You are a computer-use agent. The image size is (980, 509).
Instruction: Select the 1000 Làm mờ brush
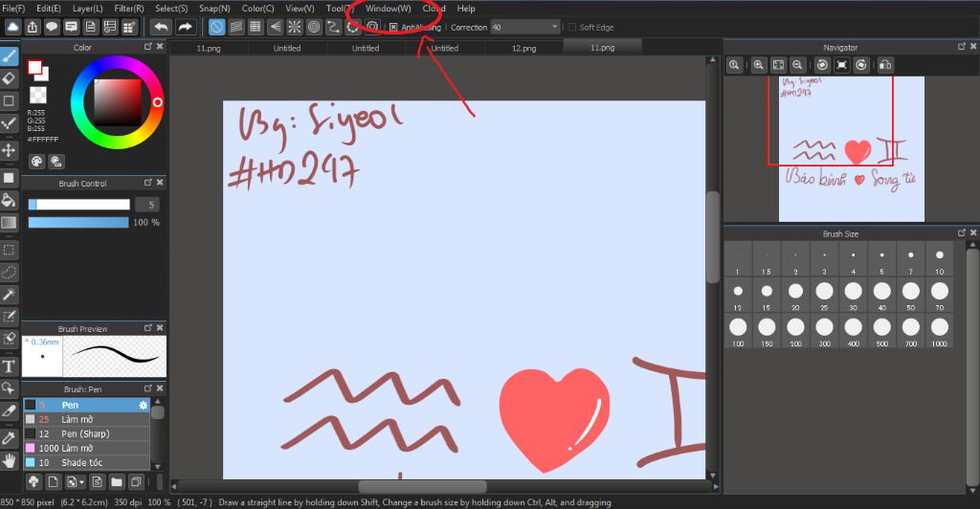click(86, 449)
